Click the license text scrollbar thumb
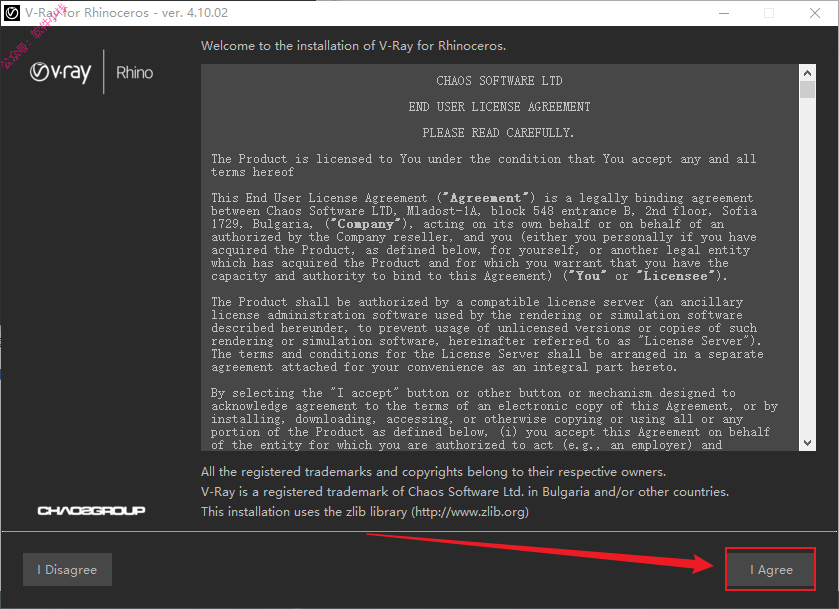This screenshot has height=609, width=839. click(807, 89)
